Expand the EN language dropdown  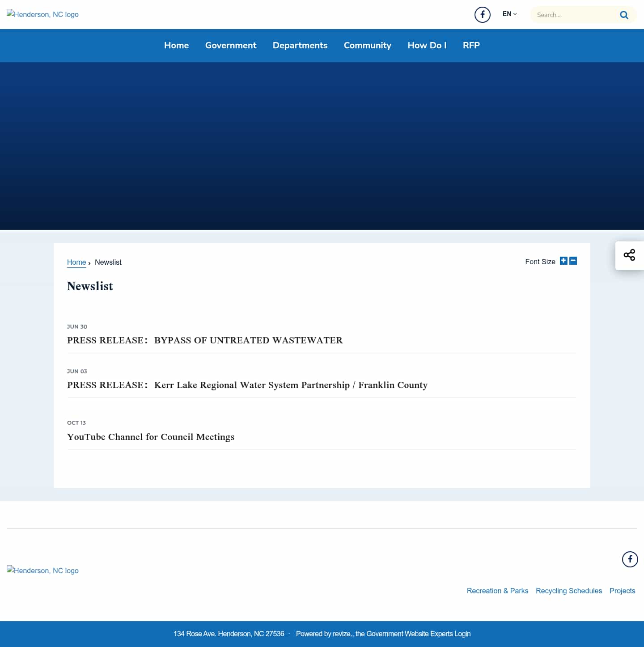pos(509,14)
